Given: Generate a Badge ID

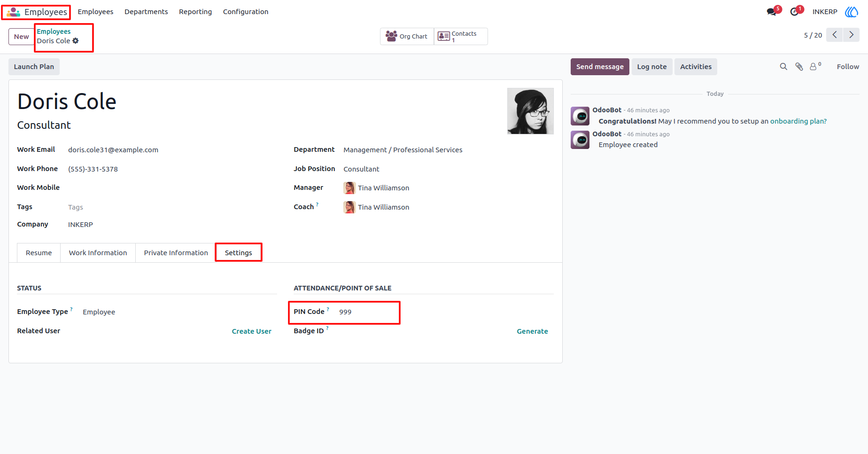Looking at the screenshot, I should [x=532, y=331].
